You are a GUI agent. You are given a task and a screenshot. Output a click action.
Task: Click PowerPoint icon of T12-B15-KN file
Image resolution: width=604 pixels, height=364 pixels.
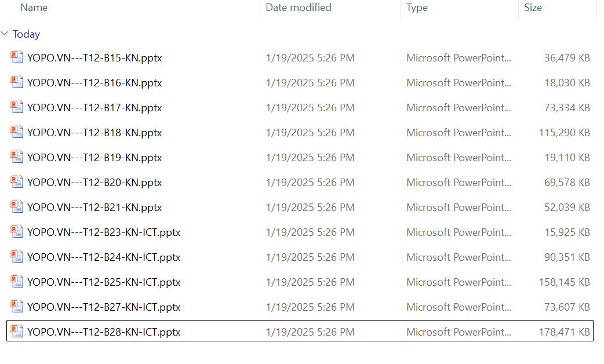point(17,57)
